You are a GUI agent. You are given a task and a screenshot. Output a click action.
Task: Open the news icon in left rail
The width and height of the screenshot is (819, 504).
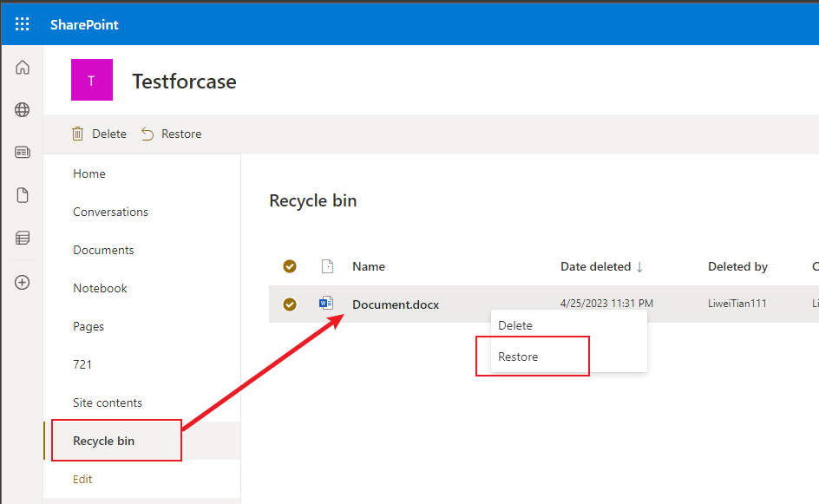(23, 153)
